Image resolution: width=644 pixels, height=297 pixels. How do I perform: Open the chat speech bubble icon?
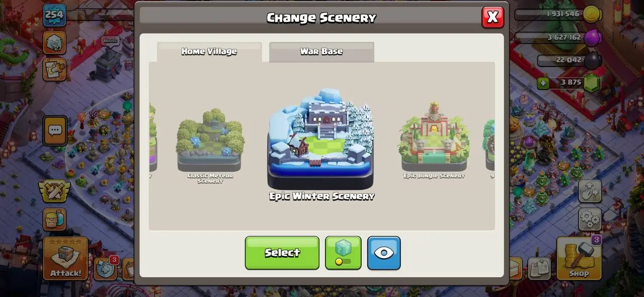[55, 131]
